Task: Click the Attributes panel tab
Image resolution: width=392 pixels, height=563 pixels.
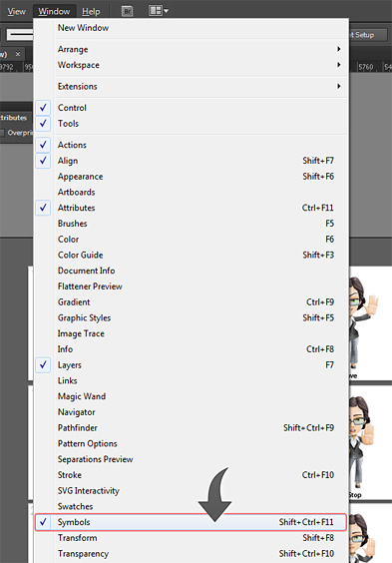Action: pos(14,118)
